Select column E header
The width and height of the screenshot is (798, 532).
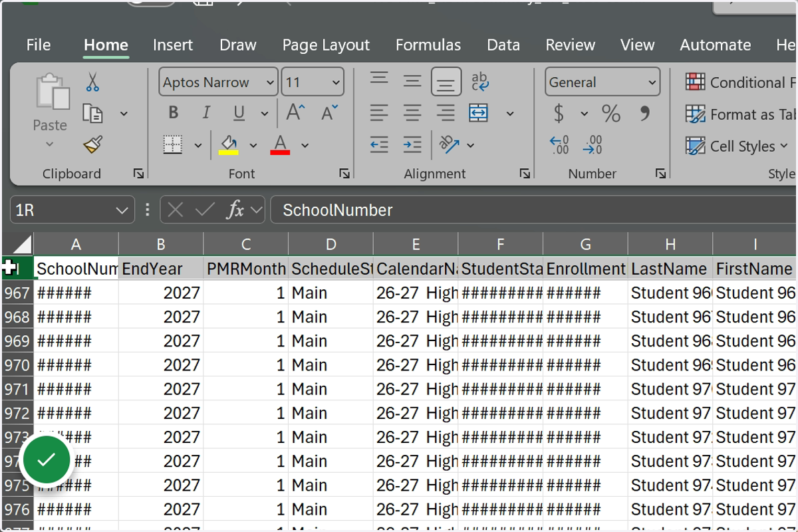pyautogui.click(x=416, y=244)
